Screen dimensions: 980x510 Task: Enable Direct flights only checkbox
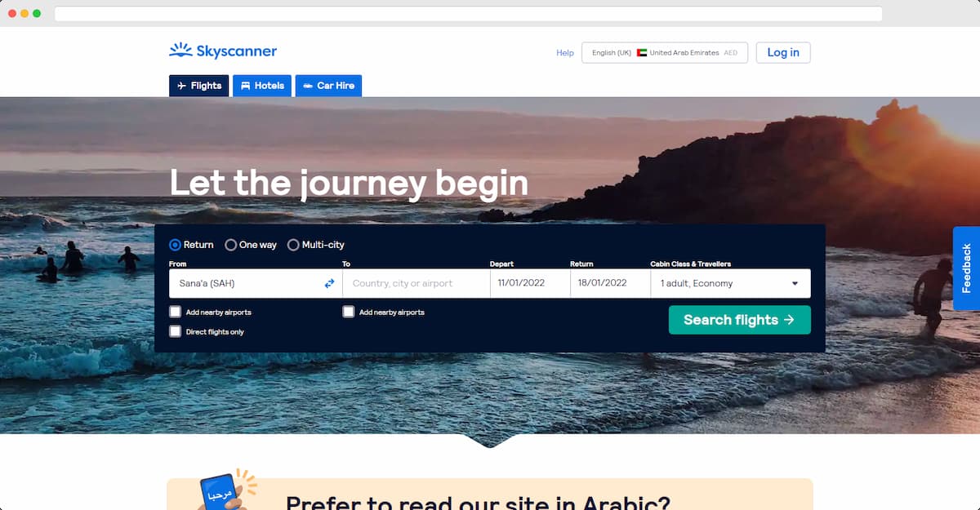pos(175,331)
